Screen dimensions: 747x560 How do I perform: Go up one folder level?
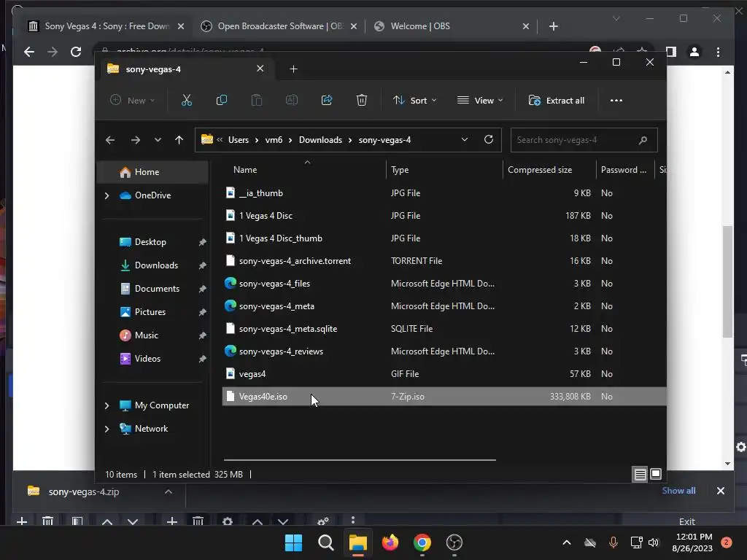(x=179, y=140)
